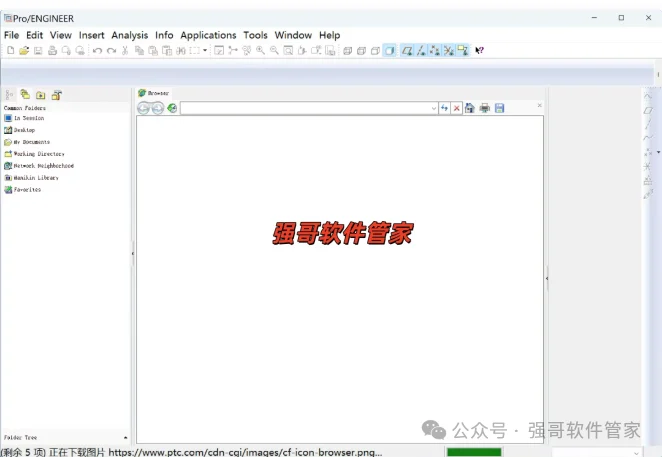Screen dimensions: 662x457
Task: Toggle Shading display style
Action: 389,51
